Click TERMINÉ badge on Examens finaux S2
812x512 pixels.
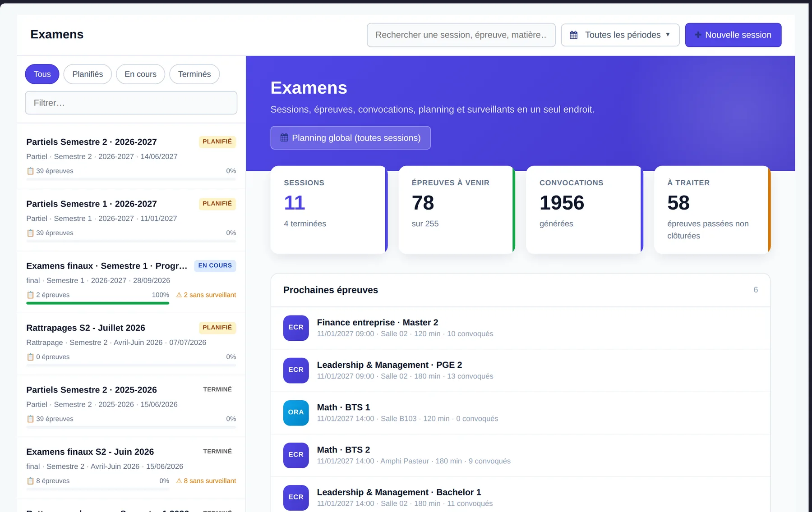(x=217, y=451)
